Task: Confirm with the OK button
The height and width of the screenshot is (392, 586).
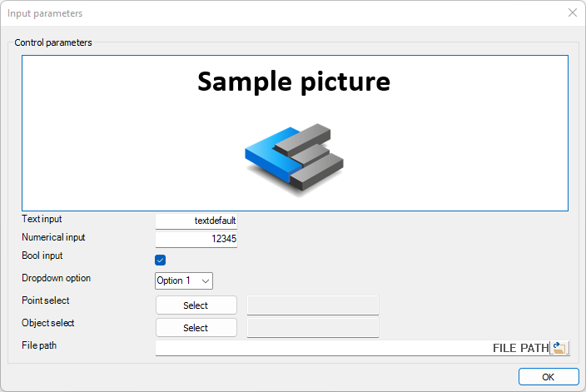Action: pos(549,377)
